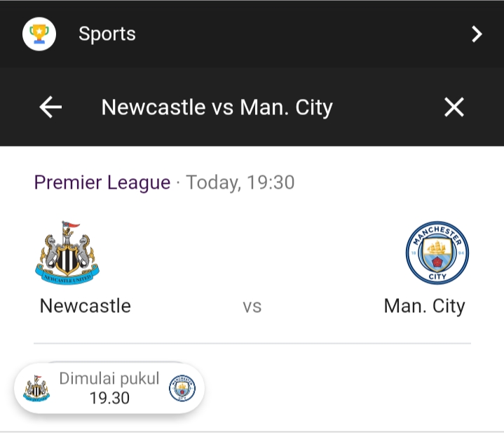Screen dimensions: 504x435
Task: Click empty space in the Sports header bar
Action: click(x=294, y=34)
